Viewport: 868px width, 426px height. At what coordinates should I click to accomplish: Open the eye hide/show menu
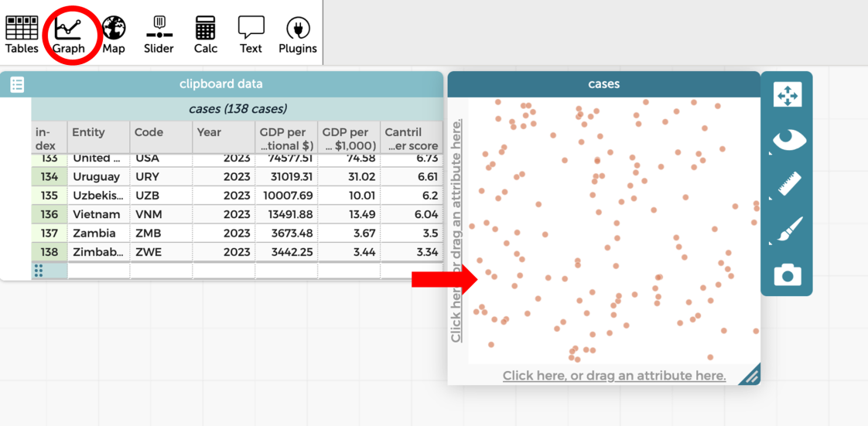[787, 140]
